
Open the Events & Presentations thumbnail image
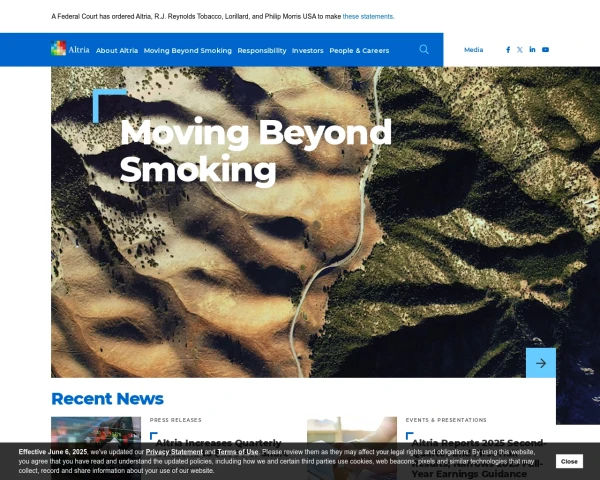(352, 429)
